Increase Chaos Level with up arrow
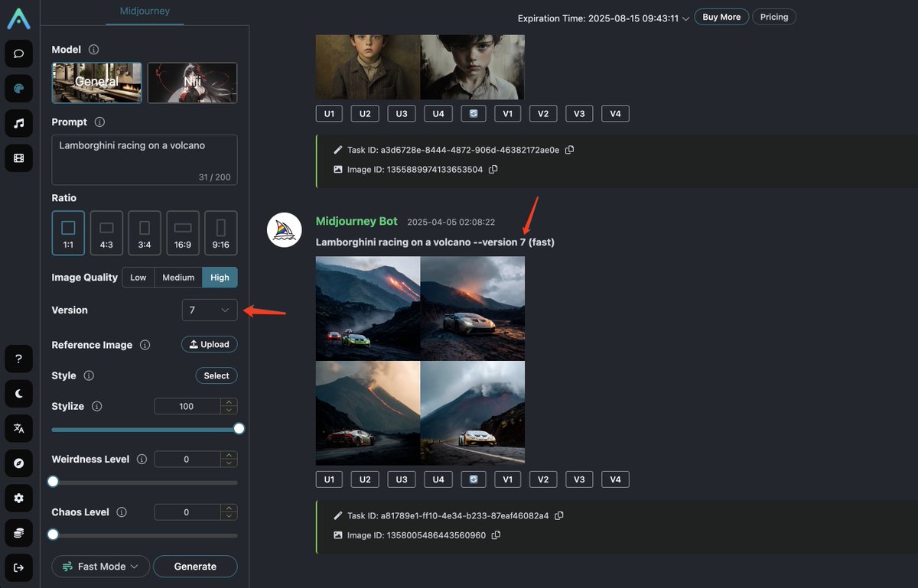The height and width of the screenshot is (588, 918). coord(229,508)
